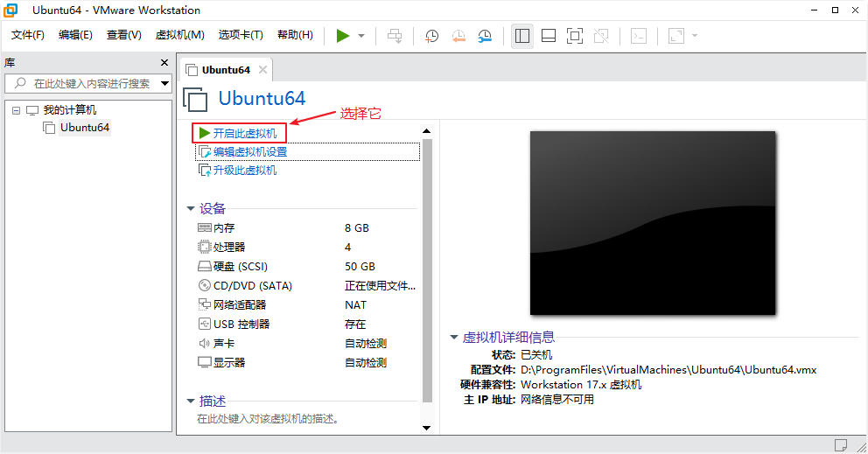Collapse the 虚拟机详细信息 section
Image resolution: width=868 pixels, height=454 pixels.
(454, 337)
